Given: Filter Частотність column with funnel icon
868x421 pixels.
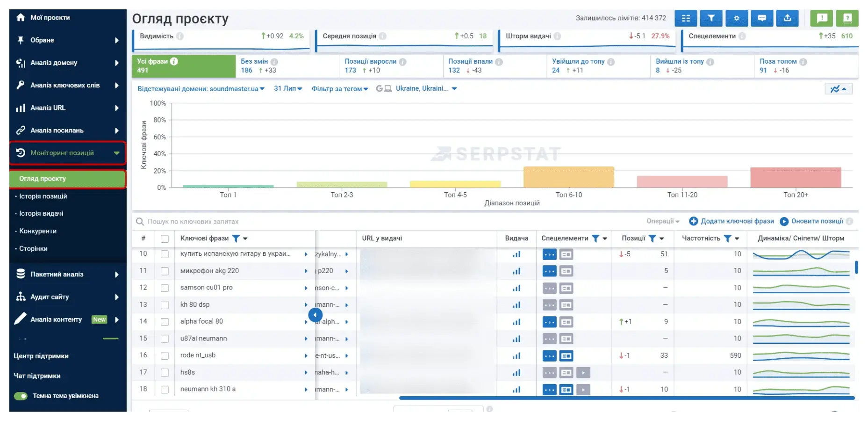Looking at the screenshot, I should (728, 239).
